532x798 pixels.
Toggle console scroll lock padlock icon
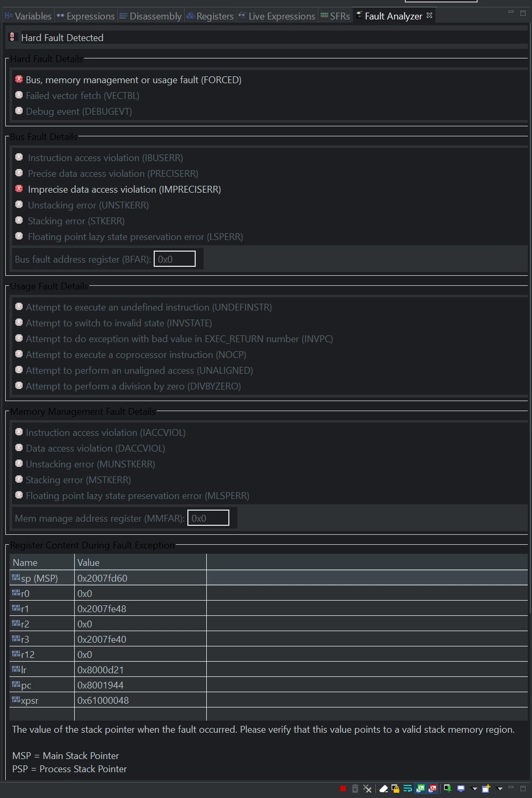[395, 789]
